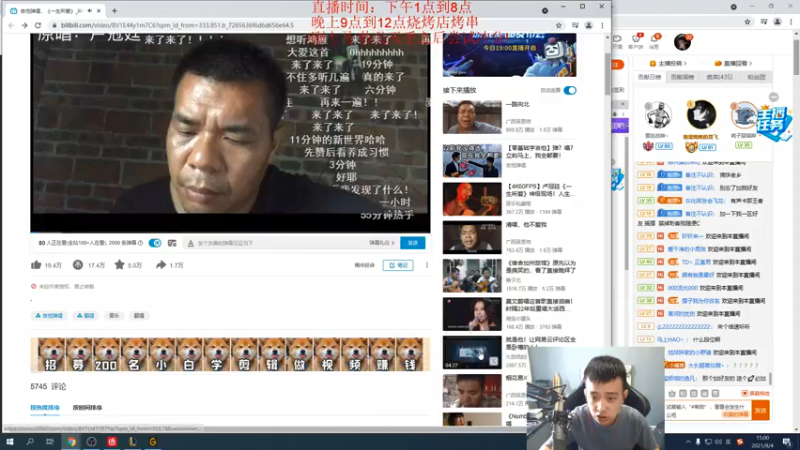Click the input method indicator in tray

[x=728, y=442]
